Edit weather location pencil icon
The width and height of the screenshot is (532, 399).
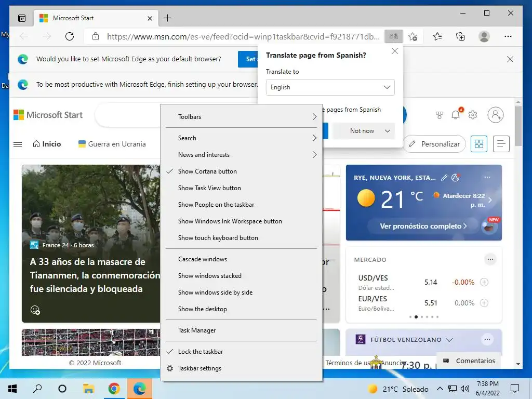coord(444,178)
